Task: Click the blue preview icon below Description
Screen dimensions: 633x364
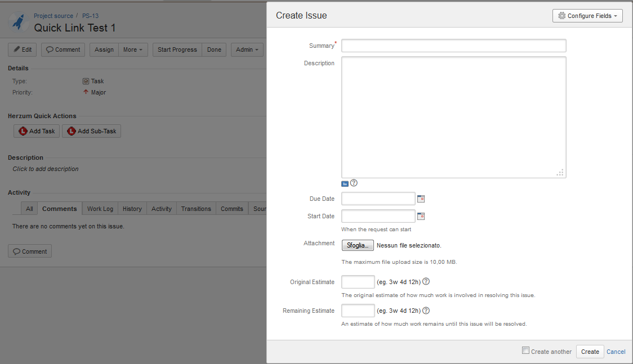Action: point(345,183)
